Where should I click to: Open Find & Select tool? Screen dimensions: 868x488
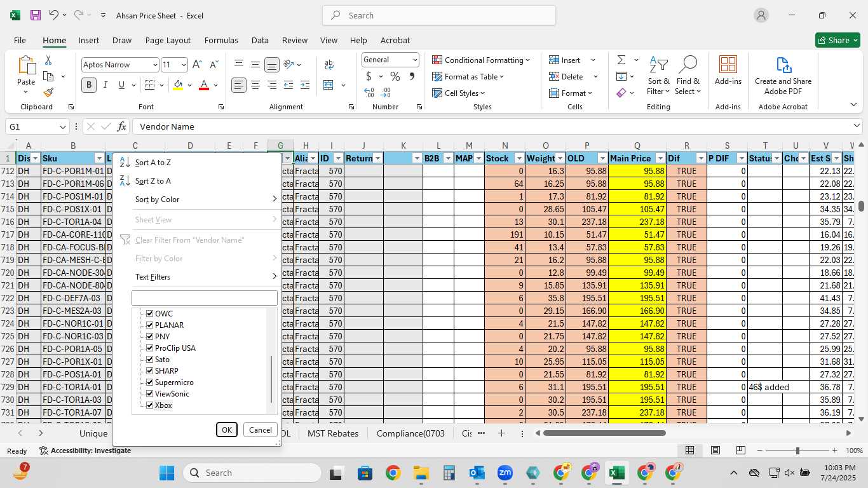pyautogui.click(x=688, y=76)
